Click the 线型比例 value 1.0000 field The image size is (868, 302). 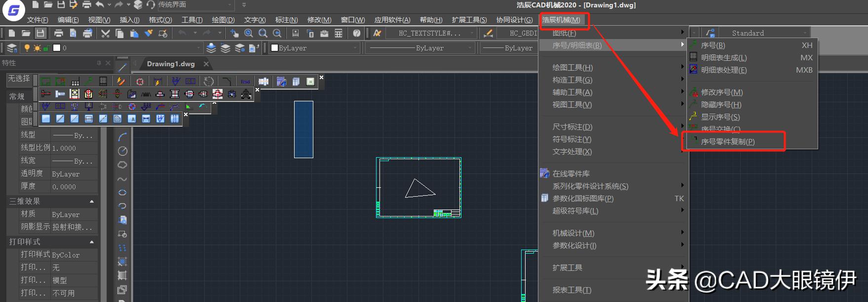tap(74, 148)
